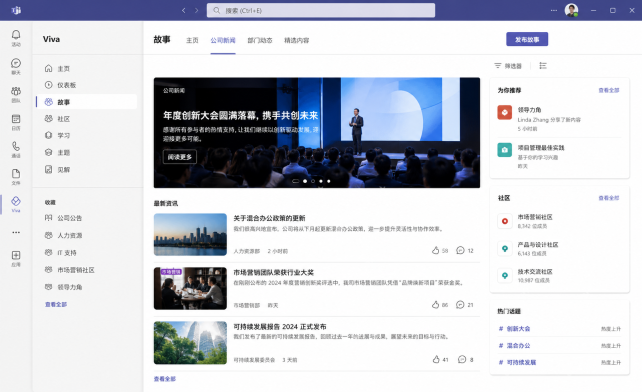
Task: Open the 团队 teams icon in rail
Action: (16, 91)
